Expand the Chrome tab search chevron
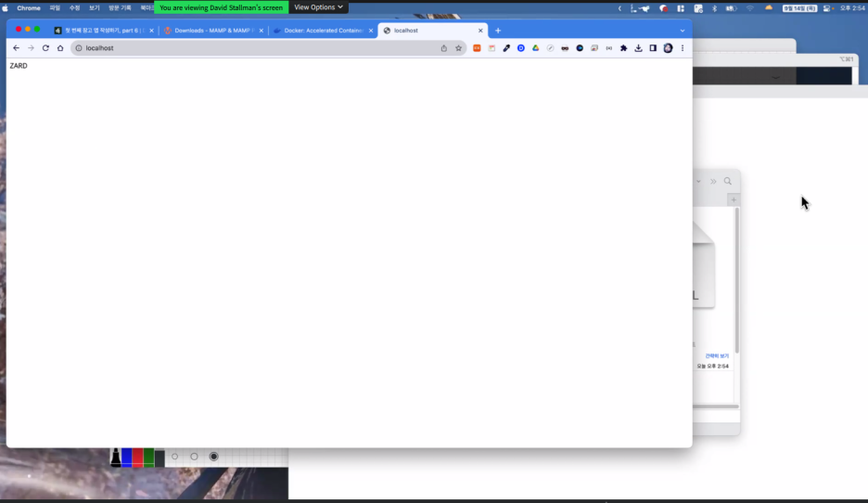Screen dimensions: 868x503 pos(682,31)
